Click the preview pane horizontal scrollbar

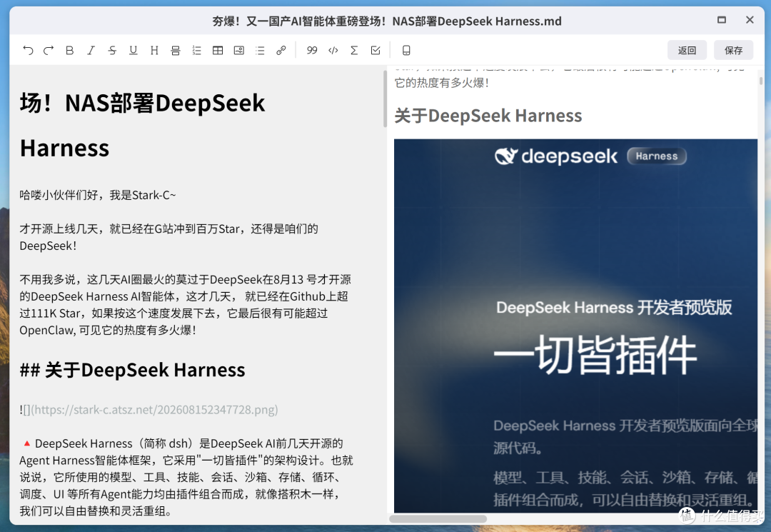(438, 518)
